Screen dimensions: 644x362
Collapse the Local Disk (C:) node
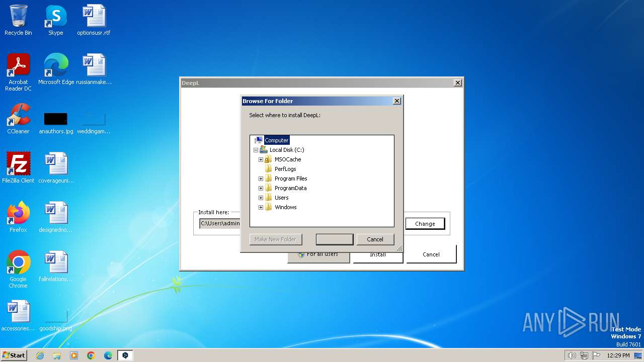256,150
